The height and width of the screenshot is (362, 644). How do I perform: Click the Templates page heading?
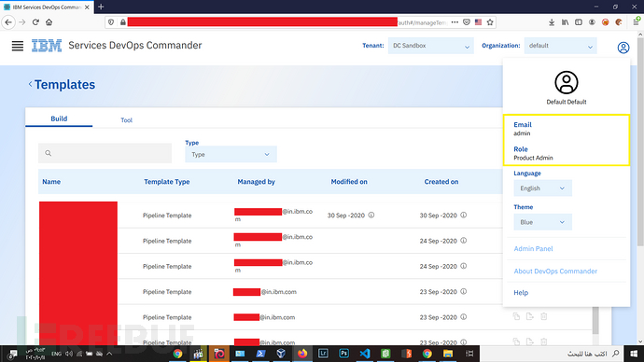click(64, 84)
